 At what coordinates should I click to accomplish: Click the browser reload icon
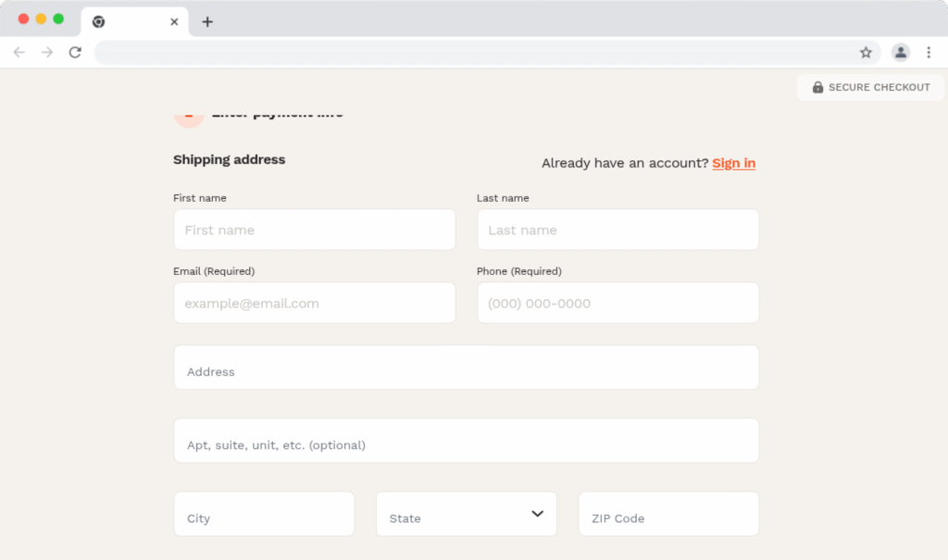(75, 53)
